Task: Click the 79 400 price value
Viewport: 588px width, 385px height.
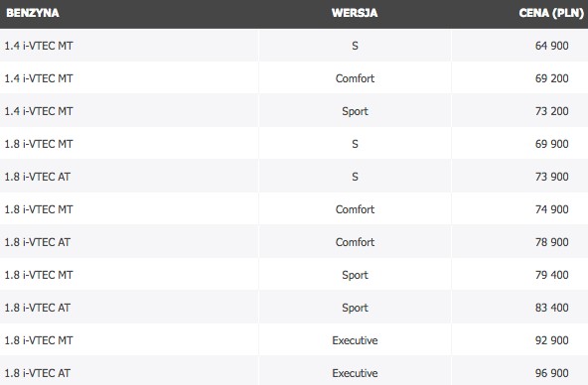Action: (551, 275)
